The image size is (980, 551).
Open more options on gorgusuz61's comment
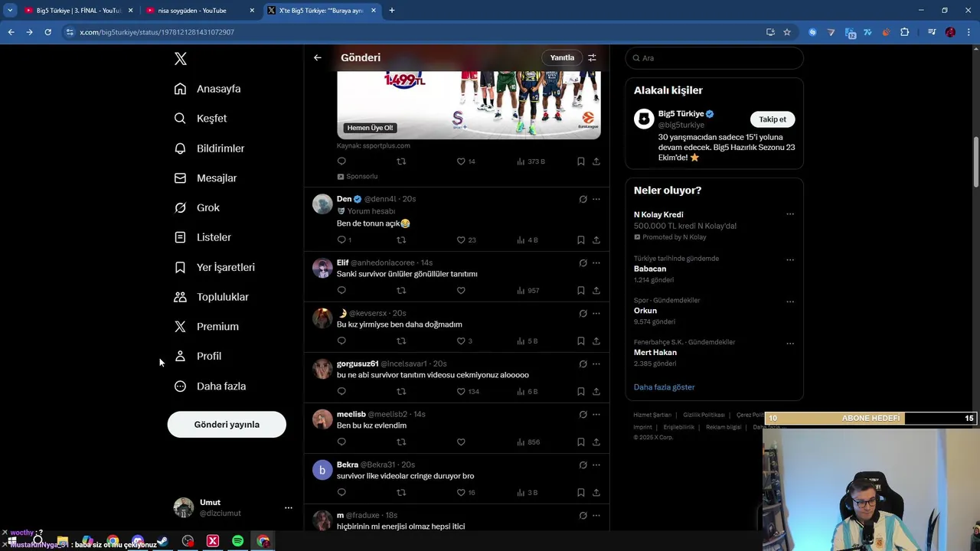coord(596,364)
